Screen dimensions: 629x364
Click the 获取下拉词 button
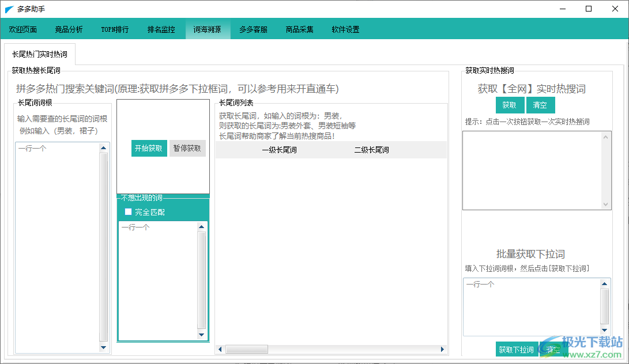click(517, 349)
